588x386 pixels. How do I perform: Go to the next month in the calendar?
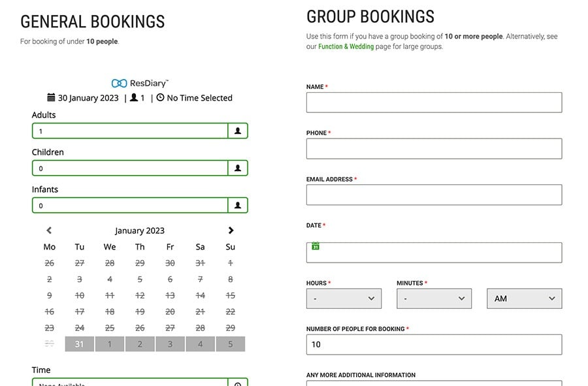tap(231, 231)
